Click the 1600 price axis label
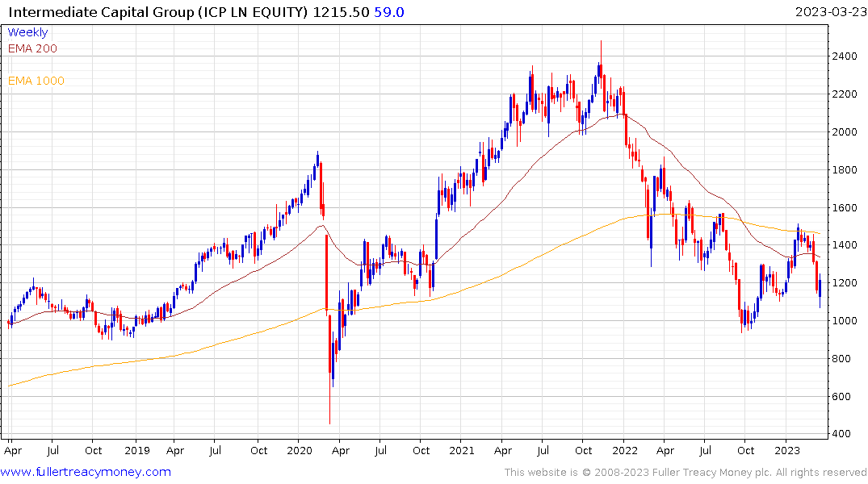This screenshot has width=868, height=484. [845, 208]
